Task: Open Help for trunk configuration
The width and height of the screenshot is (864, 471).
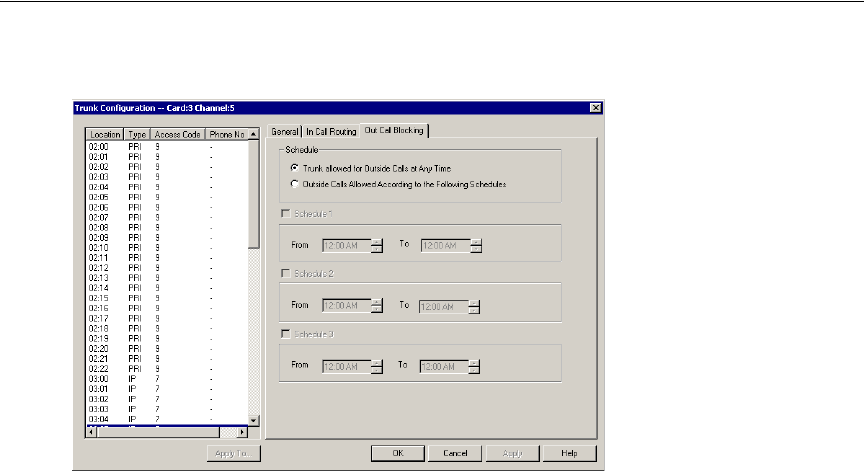Action: pos(570,453)
